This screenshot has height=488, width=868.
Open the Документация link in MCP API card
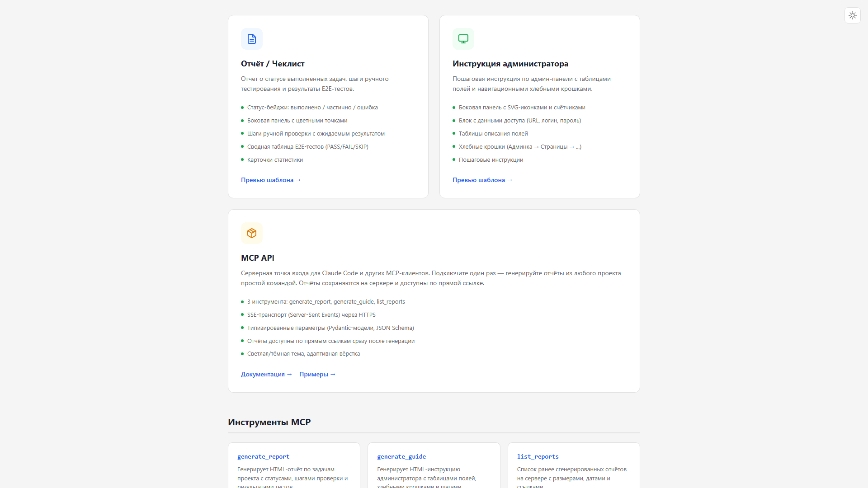click(266, 374)
